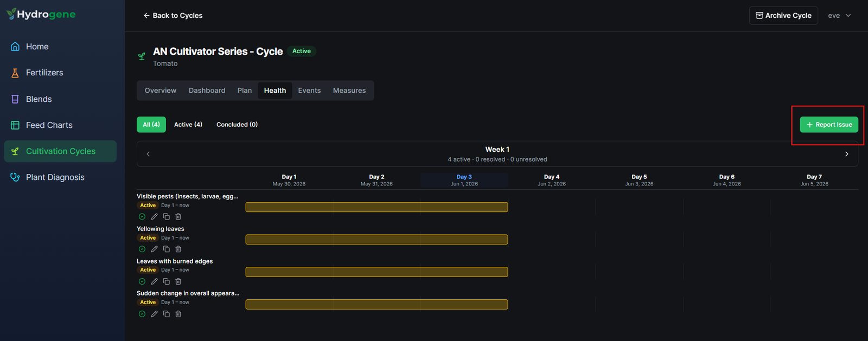Viewport: 868px width, 341px height.
Task: Duplicate Leaves with burned edges issue
Action: click(166, 281)
